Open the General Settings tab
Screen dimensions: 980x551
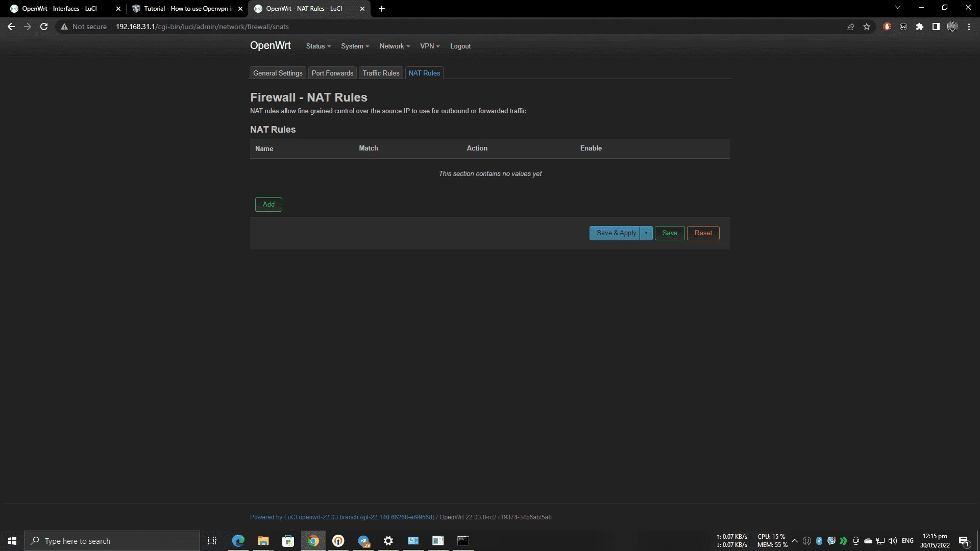(278, 73)
